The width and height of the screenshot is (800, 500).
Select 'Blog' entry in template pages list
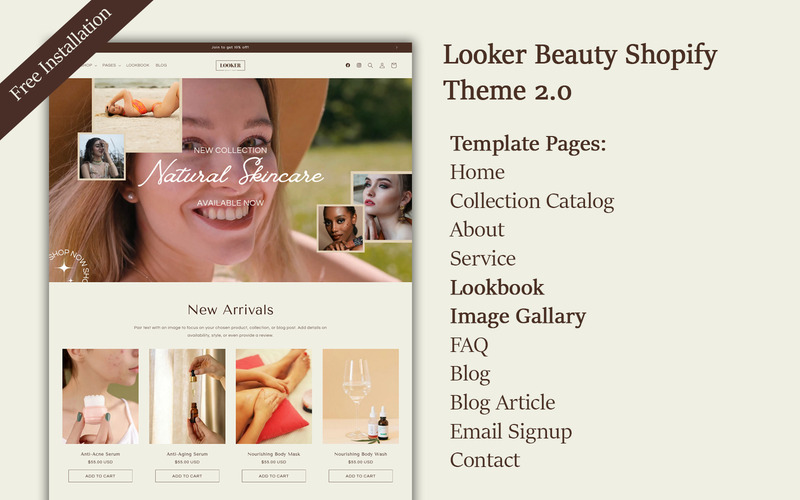470,374
